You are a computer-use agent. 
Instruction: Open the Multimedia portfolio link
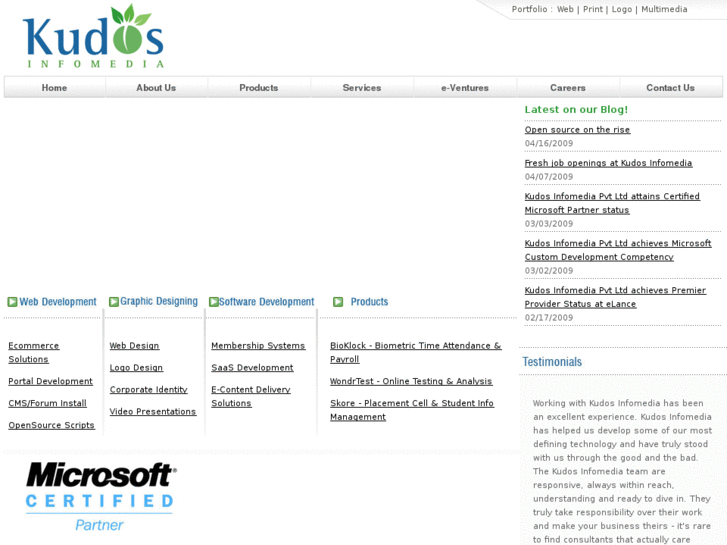coord(664,9)
